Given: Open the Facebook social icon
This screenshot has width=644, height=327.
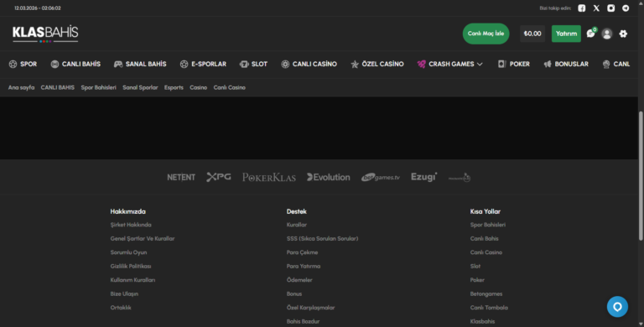Looking at the screenshot, I should pos(582,8).
